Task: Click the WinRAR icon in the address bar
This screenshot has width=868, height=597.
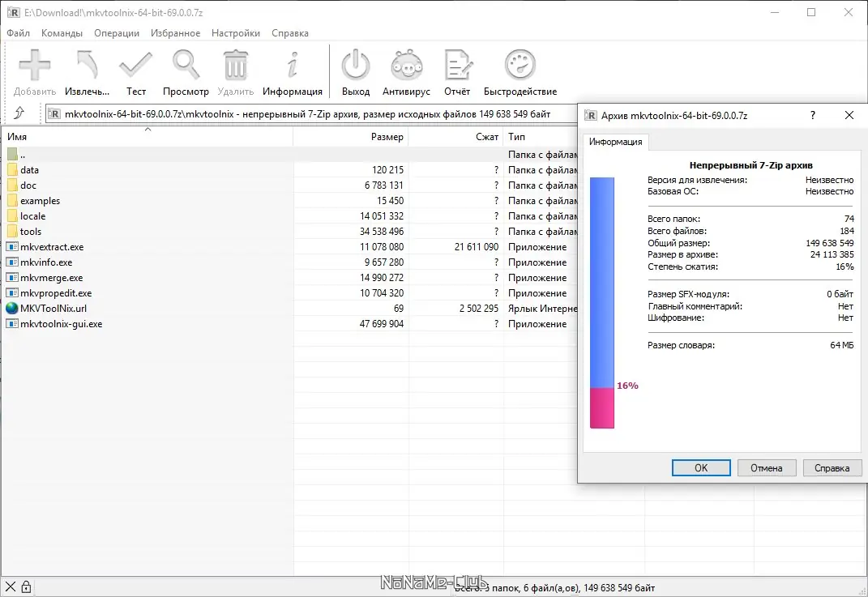Action: click(53, 114)
